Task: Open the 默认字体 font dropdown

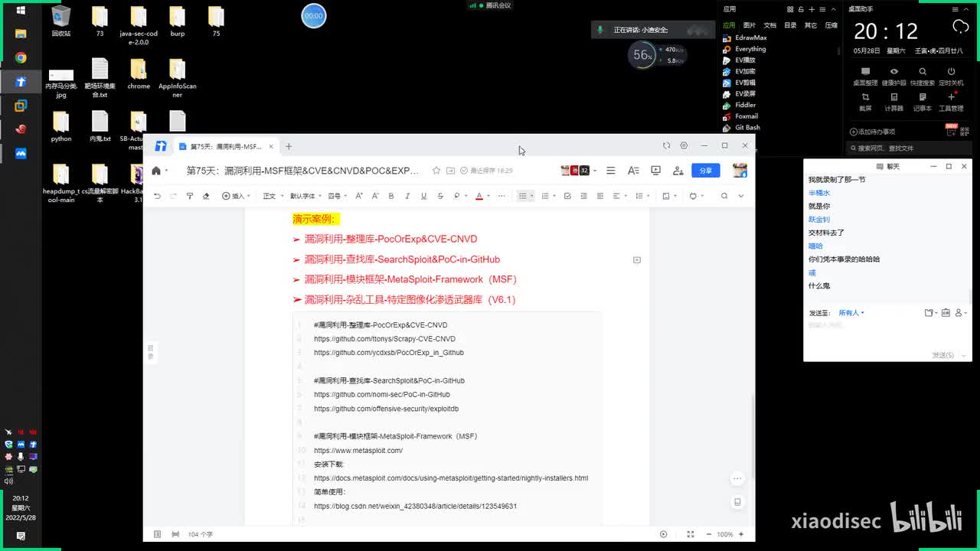Action: 305,196
